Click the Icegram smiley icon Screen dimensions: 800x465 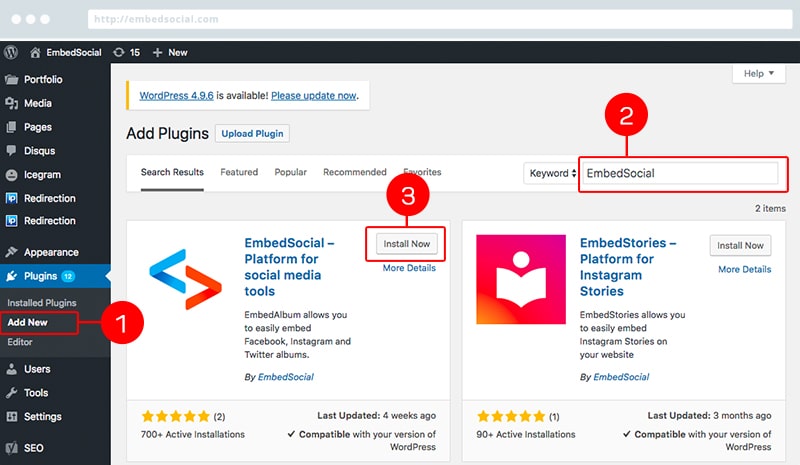tap(11, 175)
